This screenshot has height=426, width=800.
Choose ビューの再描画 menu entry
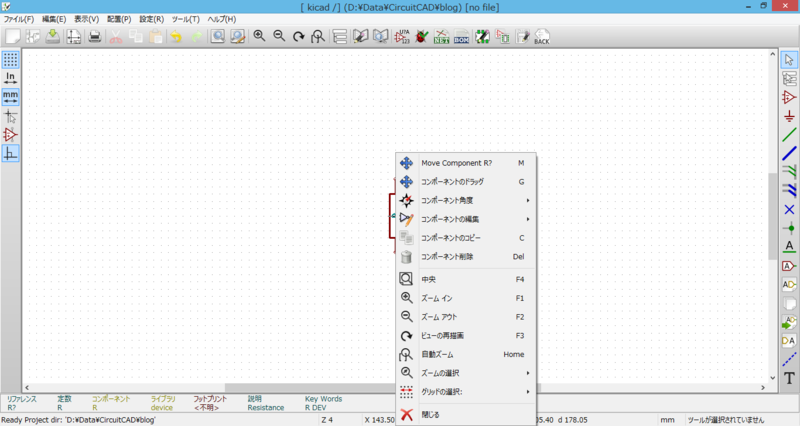click(466, 336)
